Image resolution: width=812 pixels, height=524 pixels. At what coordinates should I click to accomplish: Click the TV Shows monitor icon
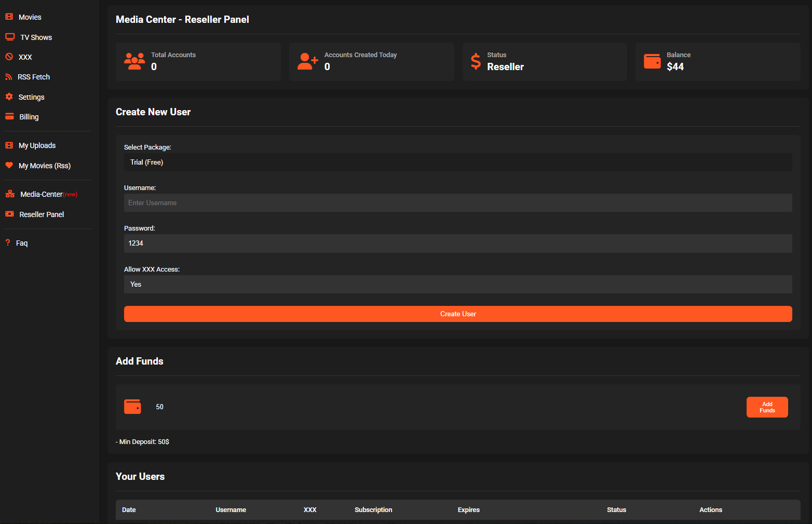coord(10,37)
